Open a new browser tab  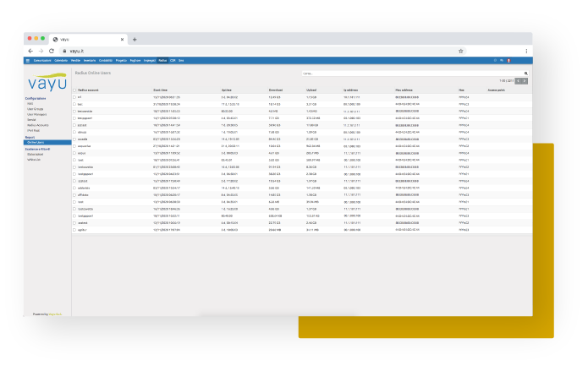135,40
